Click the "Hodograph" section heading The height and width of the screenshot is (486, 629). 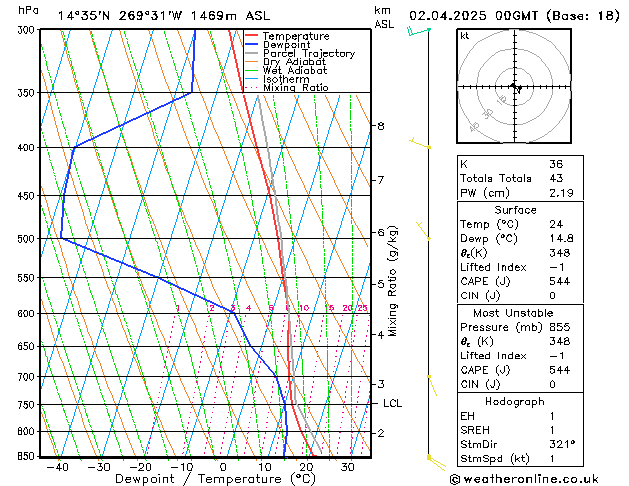tap(515, 402)
